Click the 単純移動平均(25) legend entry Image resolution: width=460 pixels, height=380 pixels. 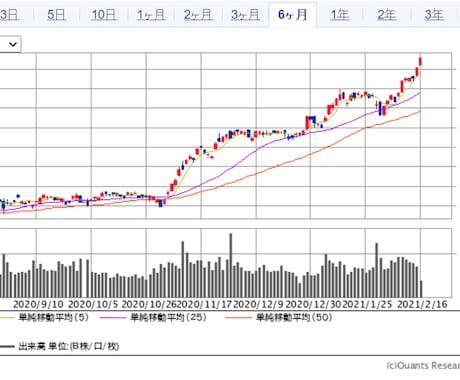point(168,317)
